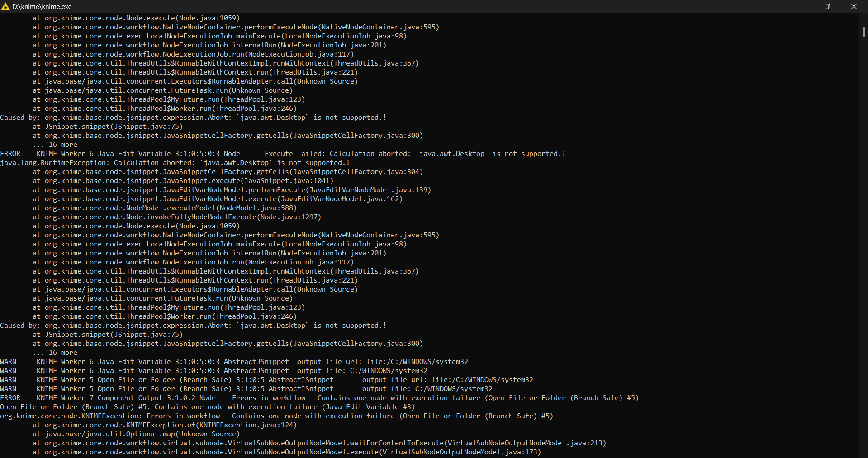The height and width of the screenshot is (458, 868).
Task: Click the last '... 16 more' line
Action: (55, 353)
